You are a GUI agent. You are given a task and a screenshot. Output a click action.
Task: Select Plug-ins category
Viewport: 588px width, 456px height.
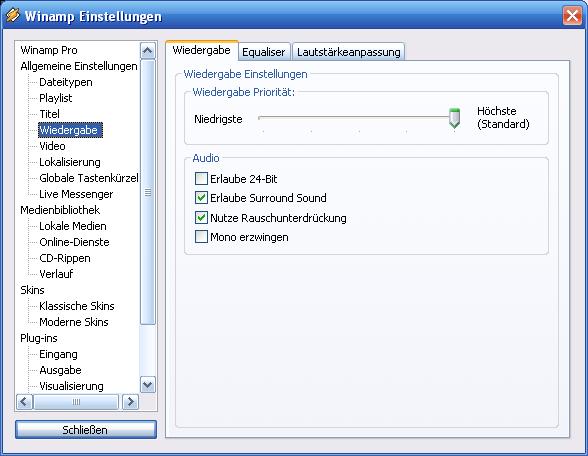(x=39, y=338)
